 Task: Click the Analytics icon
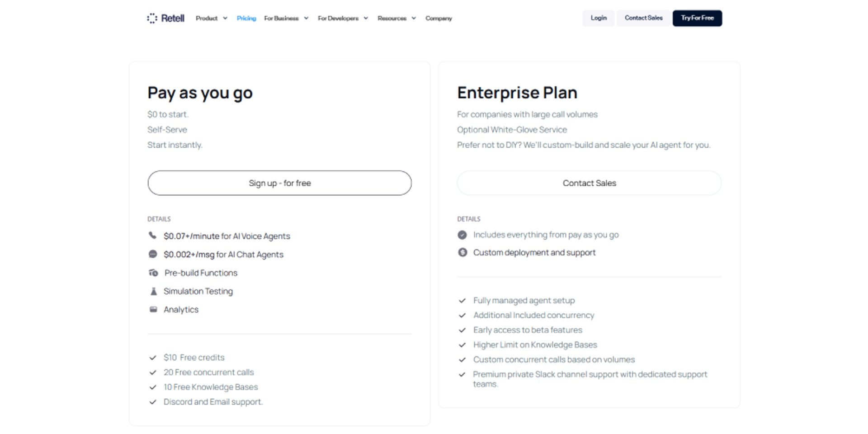pos(153,310)
